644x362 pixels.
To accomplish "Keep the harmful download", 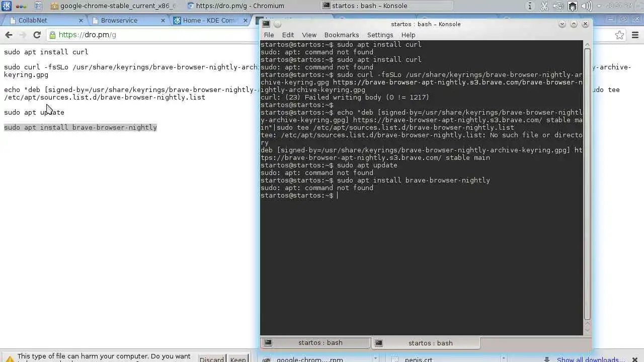I will (x=238, y=359).
